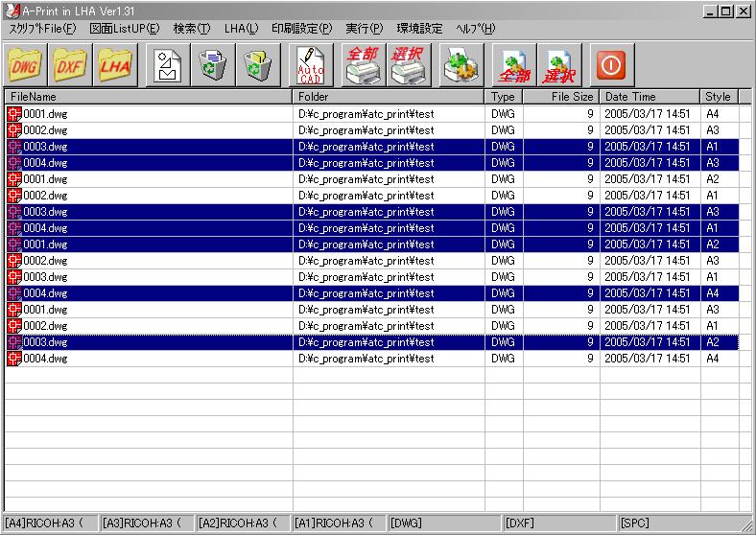
Task: Sort list by File Size column header
Action: tap(560, 97)
